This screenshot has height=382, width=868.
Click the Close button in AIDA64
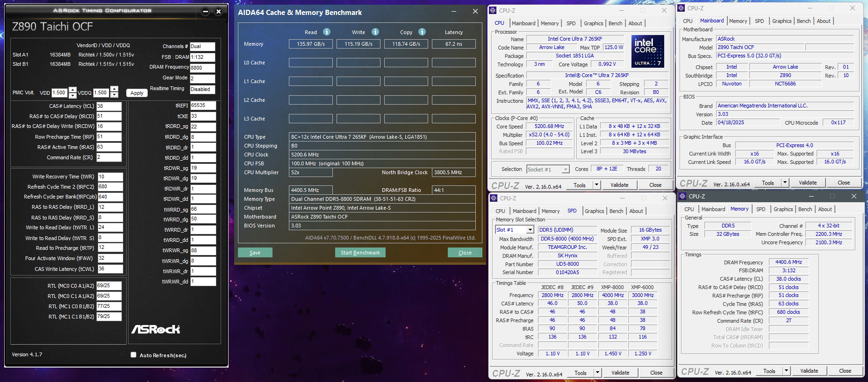tap(465, 253)
